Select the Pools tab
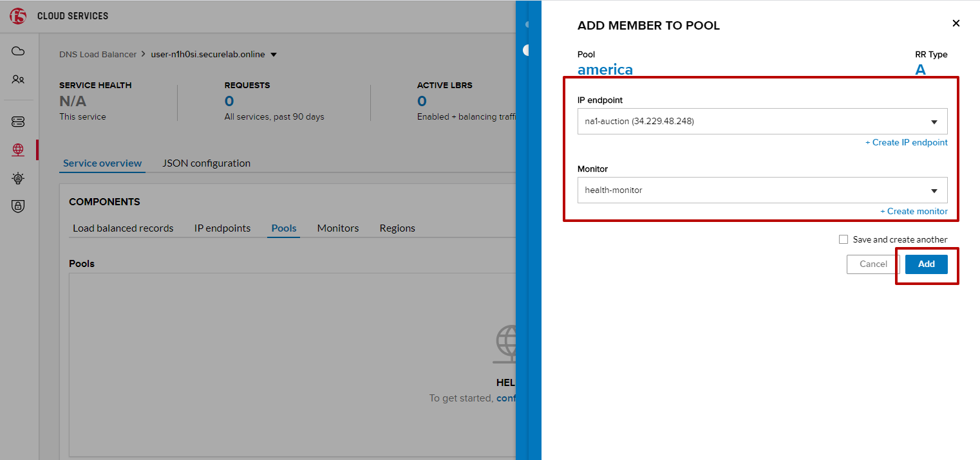The image size is (980, 460). coord(284,228)
